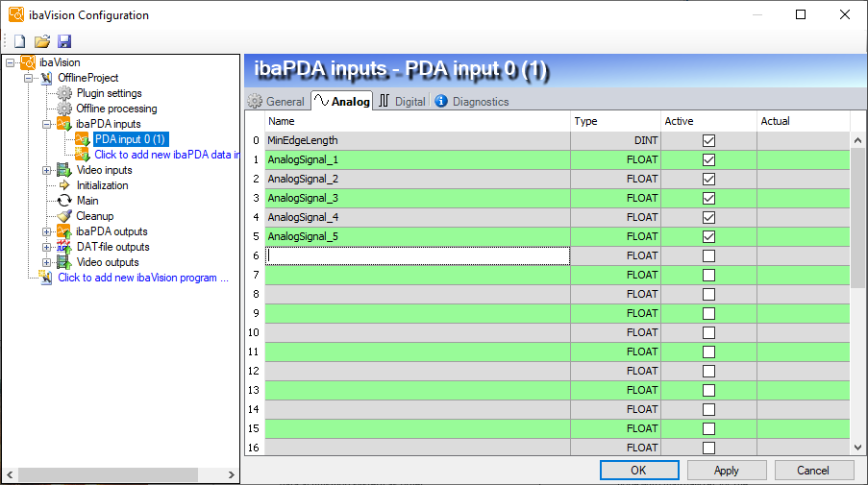Click the add new ibaVision program icon
The width and height of the screenshot is (868, 485).
click(45, 278)
